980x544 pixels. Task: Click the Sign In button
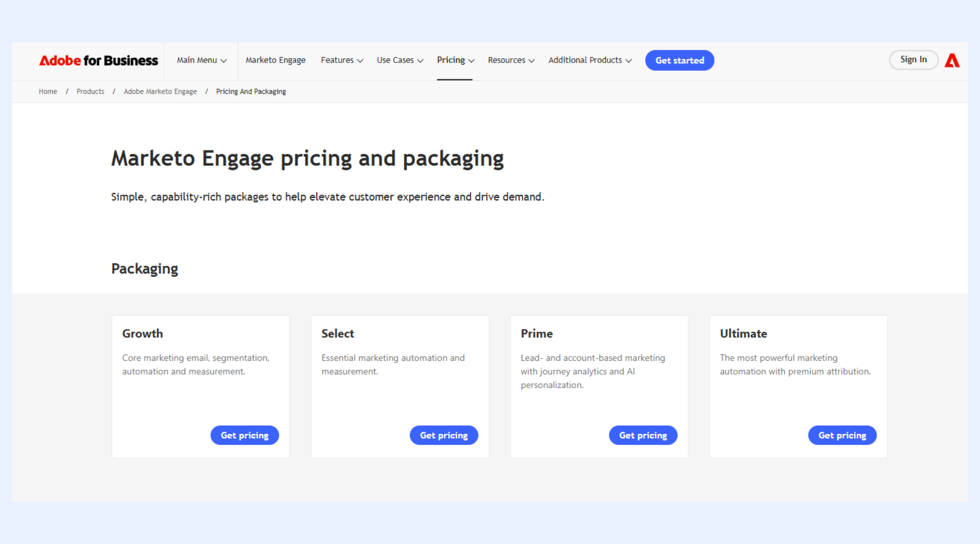913,60
